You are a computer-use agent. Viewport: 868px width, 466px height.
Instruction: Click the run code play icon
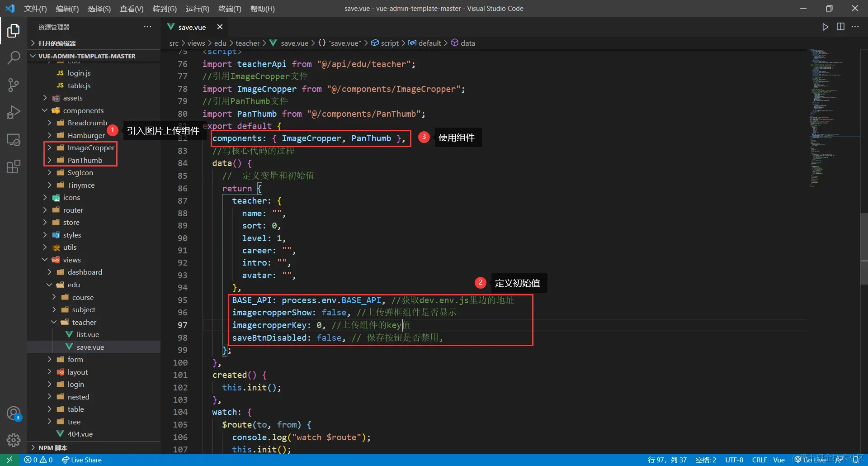click(x=825, y=27)
